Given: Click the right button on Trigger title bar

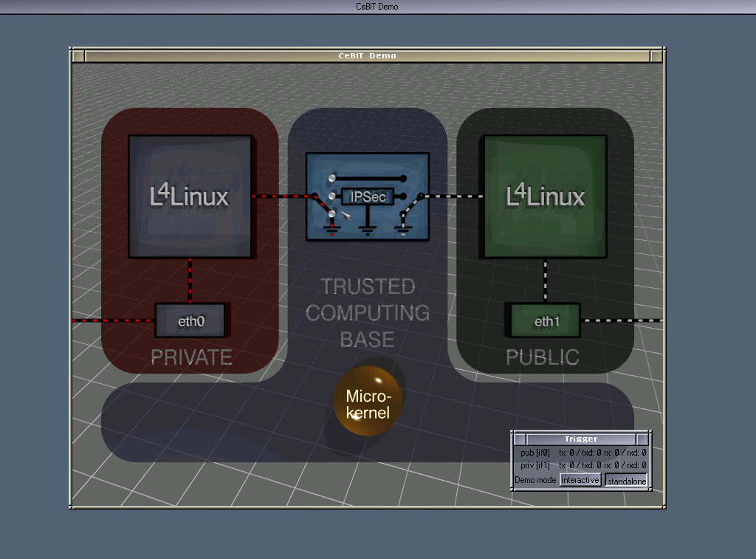Looking at the screenshot, I should (x=643, y=439).
